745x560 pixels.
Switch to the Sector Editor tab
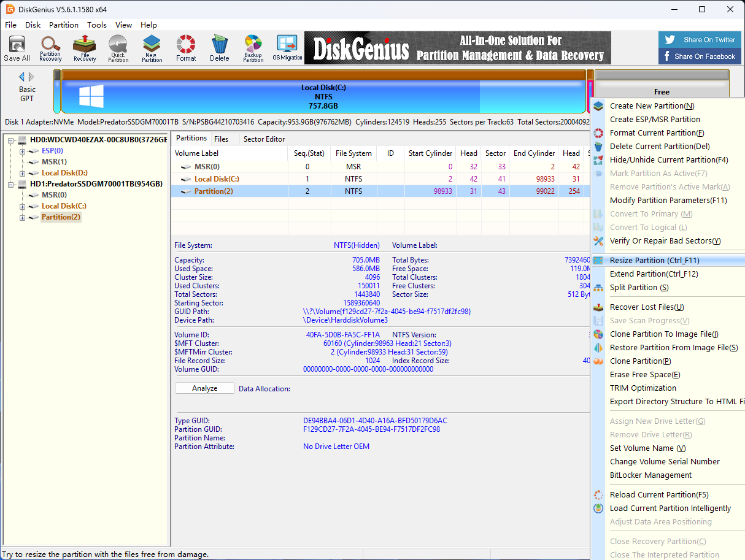point(264,139)
